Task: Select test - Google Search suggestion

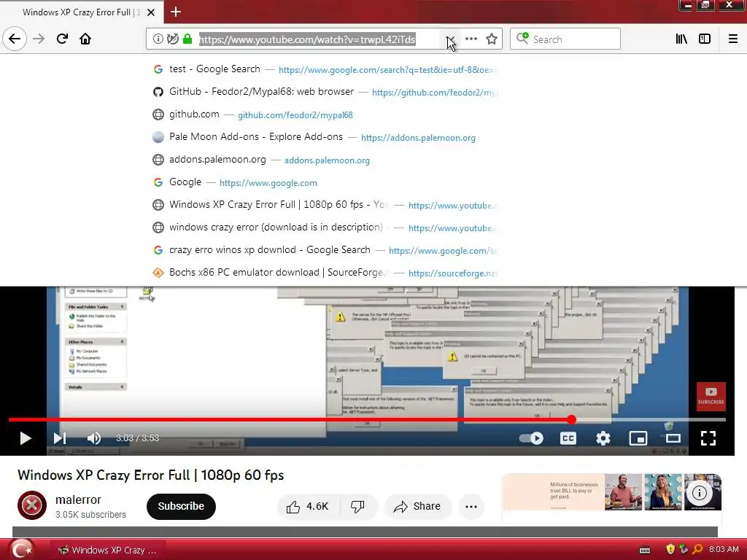Action: (x=324, y=69)
